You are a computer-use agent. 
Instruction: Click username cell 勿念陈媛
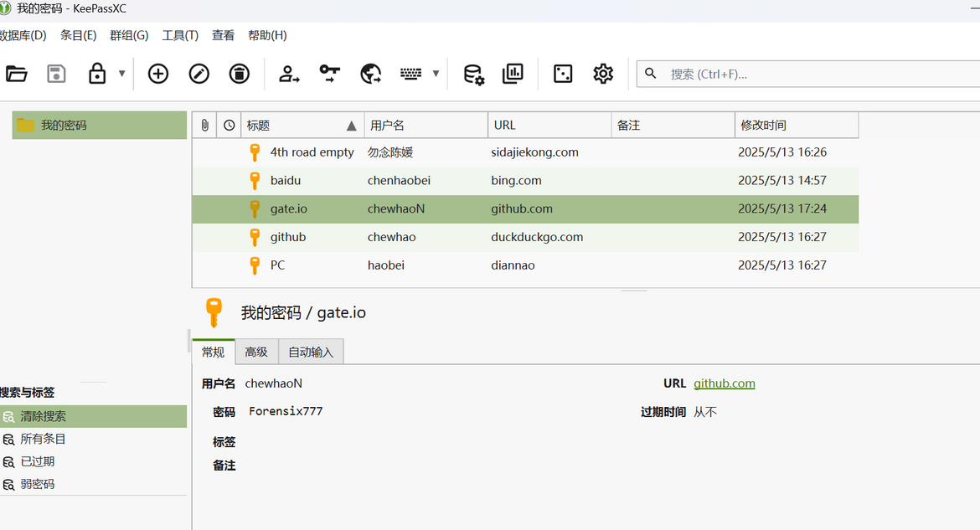(390, 152)
